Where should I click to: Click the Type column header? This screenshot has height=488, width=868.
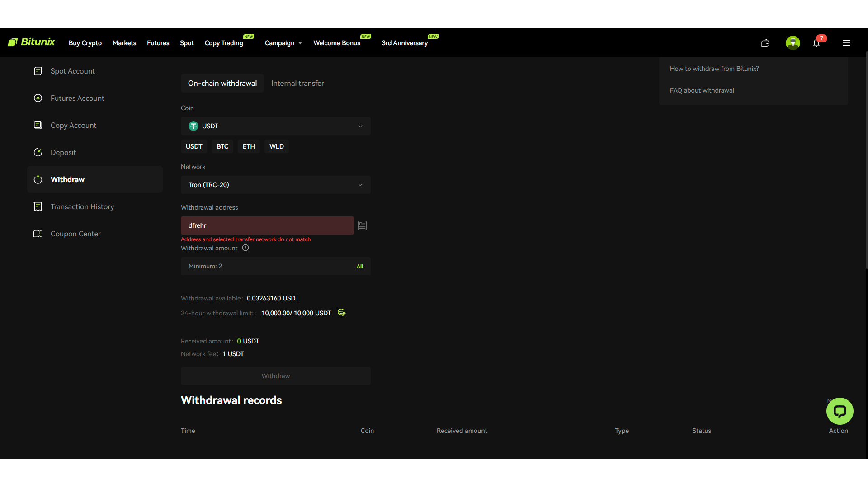click(x=622, y=431)
